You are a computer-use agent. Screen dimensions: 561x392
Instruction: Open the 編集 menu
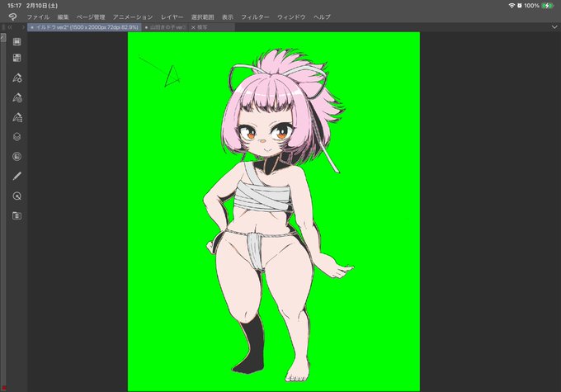click(63, 17)
